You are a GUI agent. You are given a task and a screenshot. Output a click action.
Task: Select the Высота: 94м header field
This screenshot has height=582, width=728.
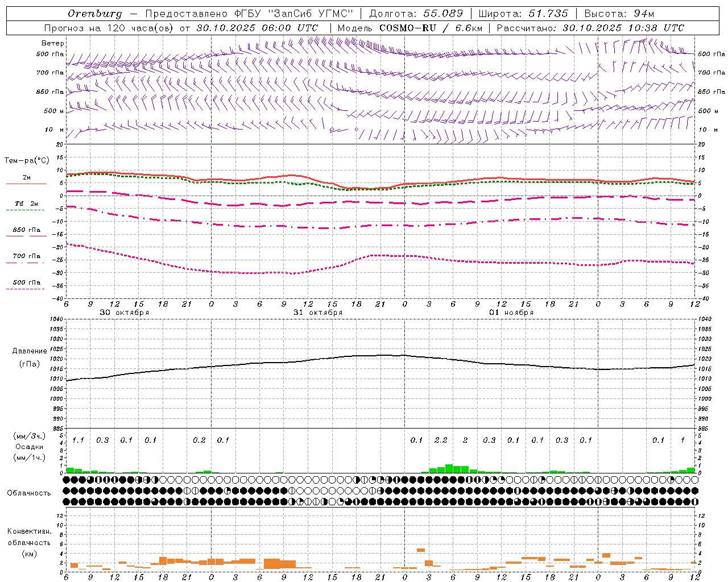pos(619,14)
